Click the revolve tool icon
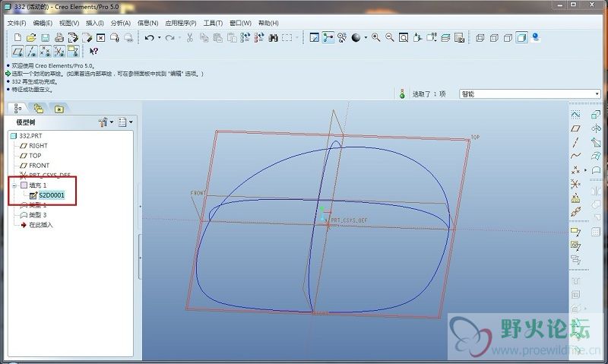This screenshot has width=608, height=364. click(x=596, y=128)
